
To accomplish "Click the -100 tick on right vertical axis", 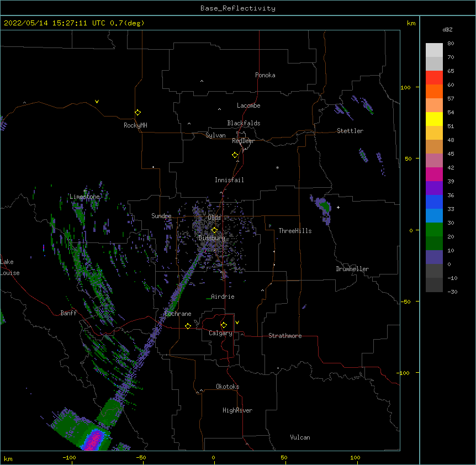I will click(x=404, y=373).
